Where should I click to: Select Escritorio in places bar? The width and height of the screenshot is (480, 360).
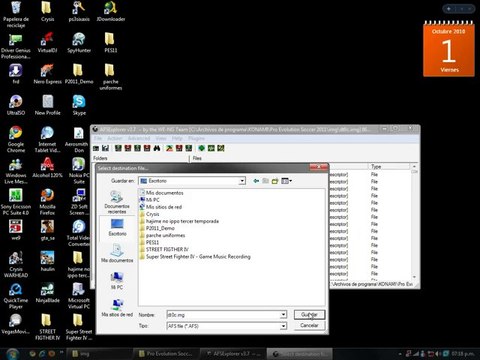coord(117,227)
